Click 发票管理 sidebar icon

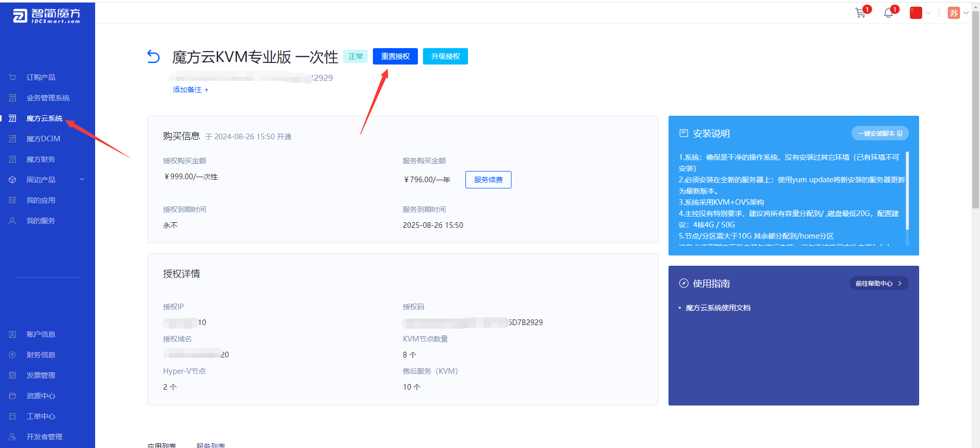click(12, 375)
